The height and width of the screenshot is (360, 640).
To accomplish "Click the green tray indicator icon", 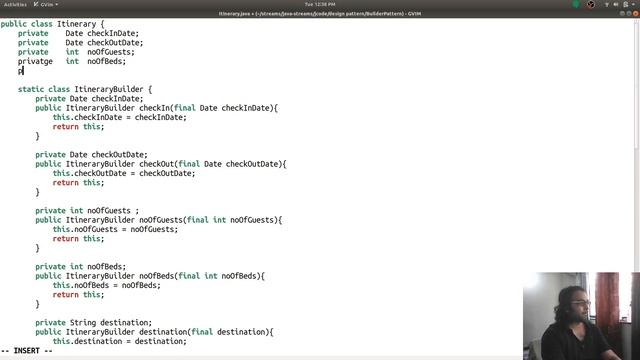I will pos(576,4).
